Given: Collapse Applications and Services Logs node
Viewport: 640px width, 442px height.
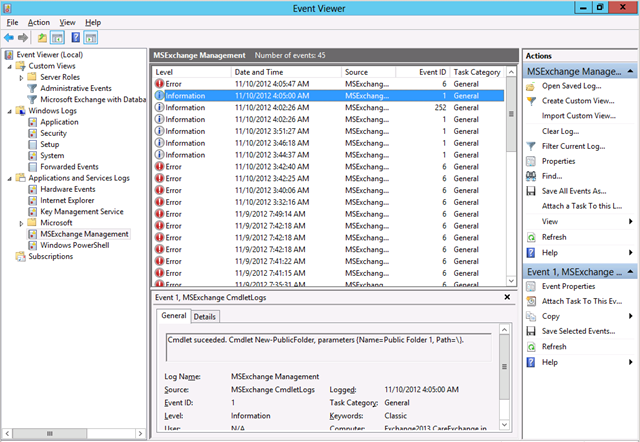Looking at the screenshot, I should 9,179.
